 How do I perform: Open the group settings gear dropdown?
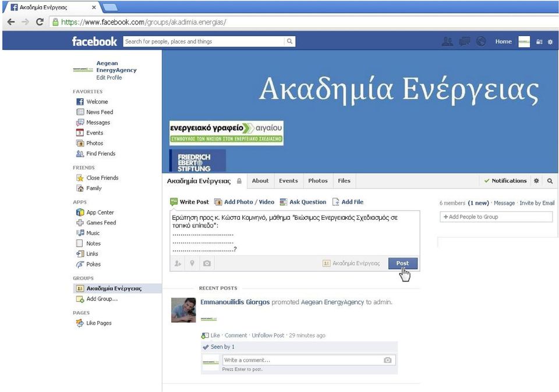coord(536,181)
